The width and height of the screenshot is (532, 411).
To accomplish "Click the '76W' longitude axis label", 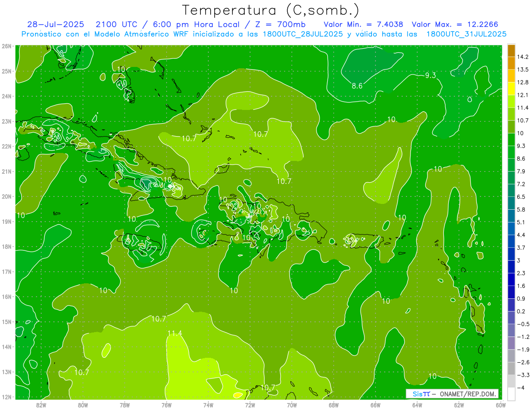I will pos(166,405).
